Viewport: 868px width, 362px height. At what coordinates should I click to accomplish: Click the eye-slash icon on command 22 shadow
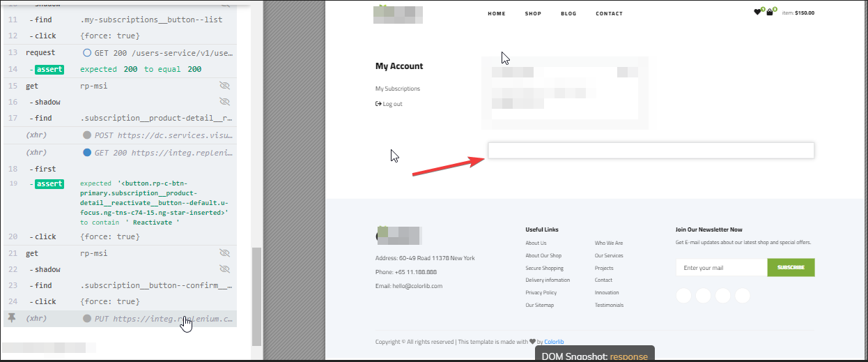pos(224,269)
